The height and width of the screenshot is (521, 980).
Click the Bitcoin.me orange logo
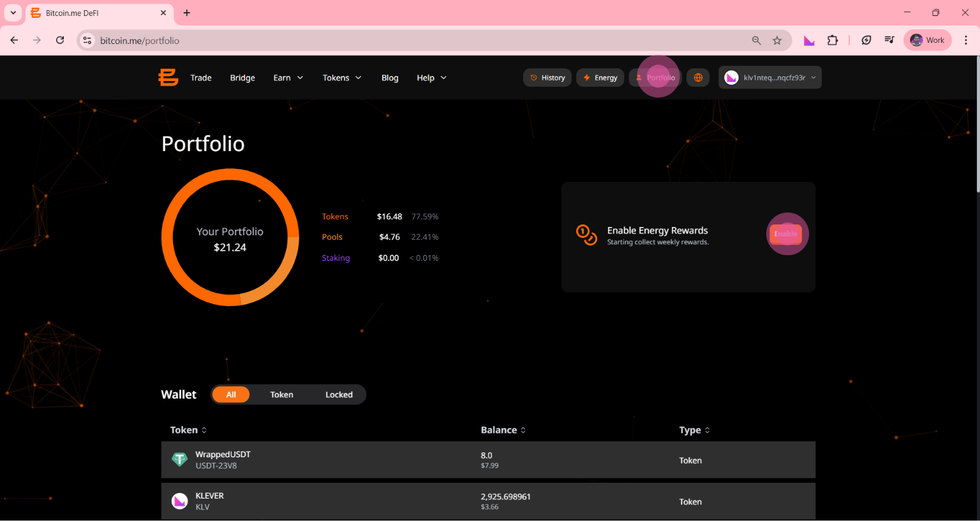click(x=168, y=78)
